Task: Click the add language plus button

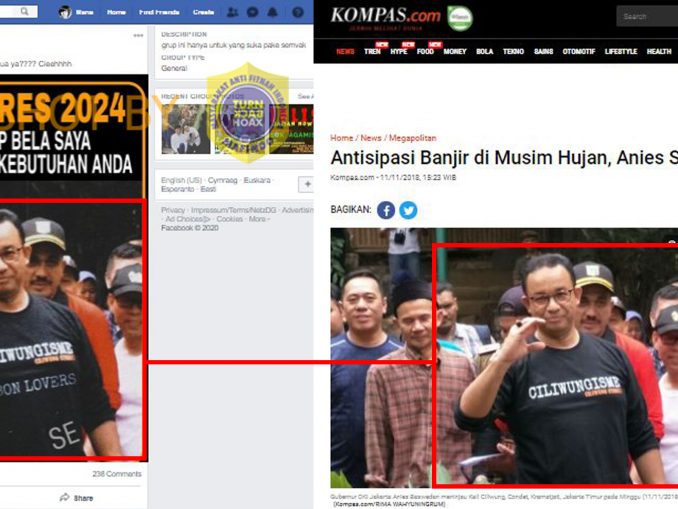Action: 306,185
